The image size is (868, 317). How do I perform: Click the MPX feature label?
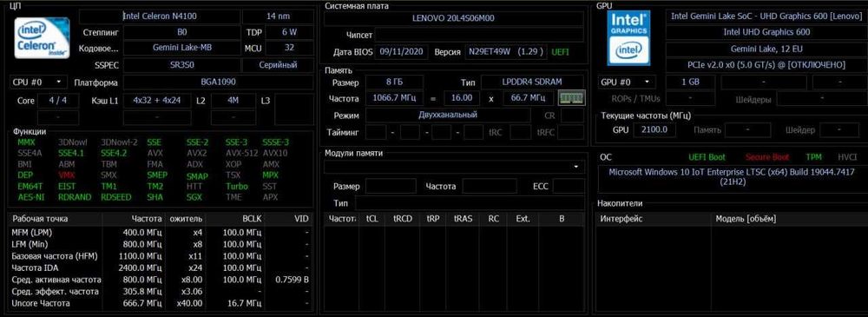271,175
